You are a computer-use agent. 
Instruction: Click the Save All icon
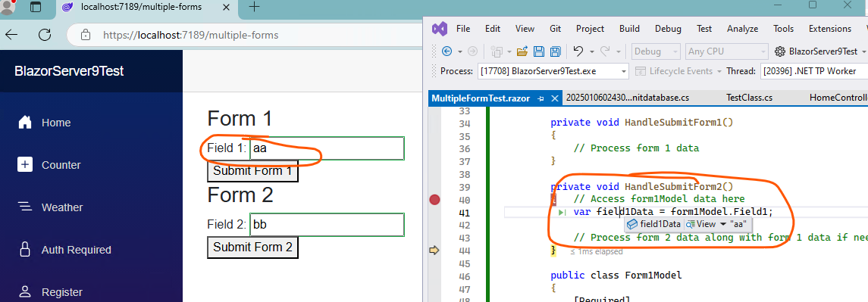[x=556, y=51]
